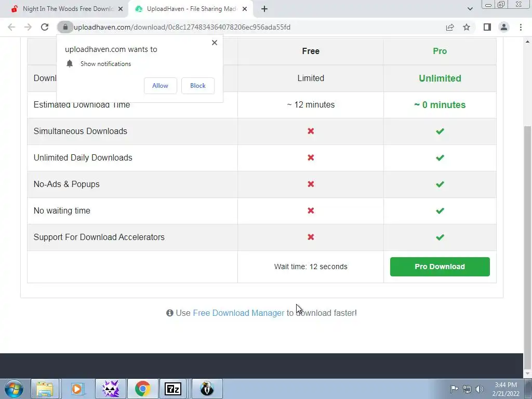The height and width of the screenshot is (399, 532).
Task: Open the Chrome three-dot menu
Action: (521, 27)
